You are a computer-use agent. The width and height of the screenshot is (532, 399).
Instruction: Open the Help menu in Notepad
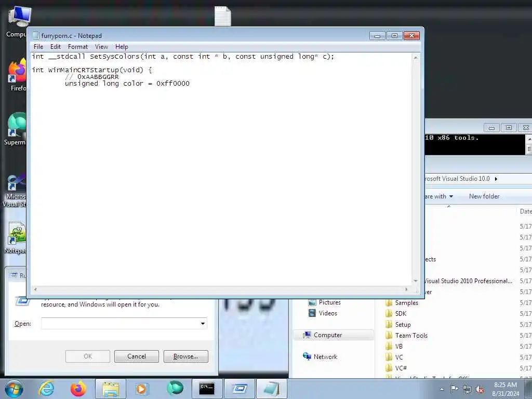tap(122, 47)
